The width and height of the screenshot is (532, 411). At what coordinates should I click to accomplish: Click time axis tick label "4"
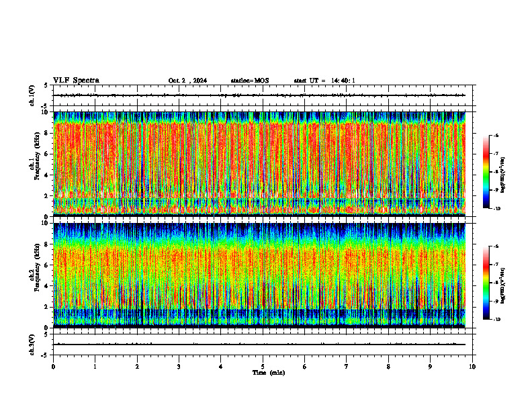pyautogui.click(x=221, y=367)
